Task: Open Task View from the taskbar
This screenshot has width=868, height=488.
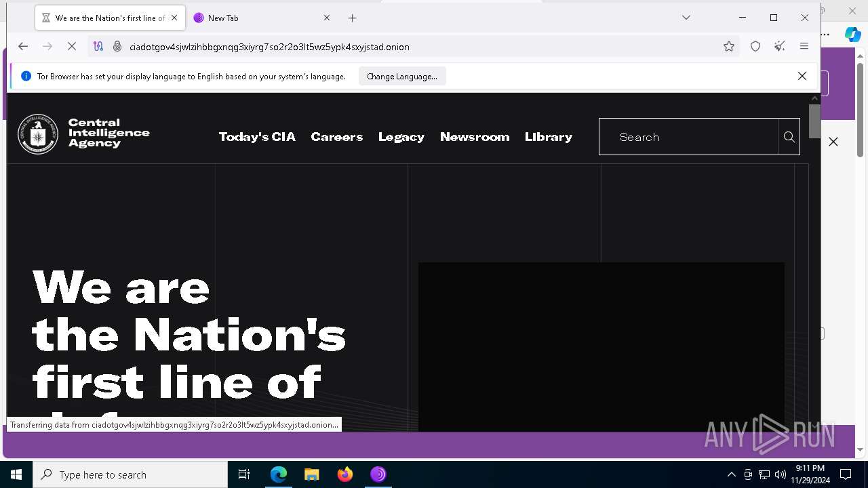Action: click(244, 474)
